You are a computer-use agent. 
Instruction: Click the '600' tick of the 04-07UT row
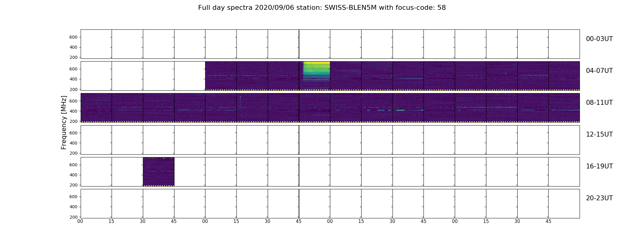[x=74, y=69]
